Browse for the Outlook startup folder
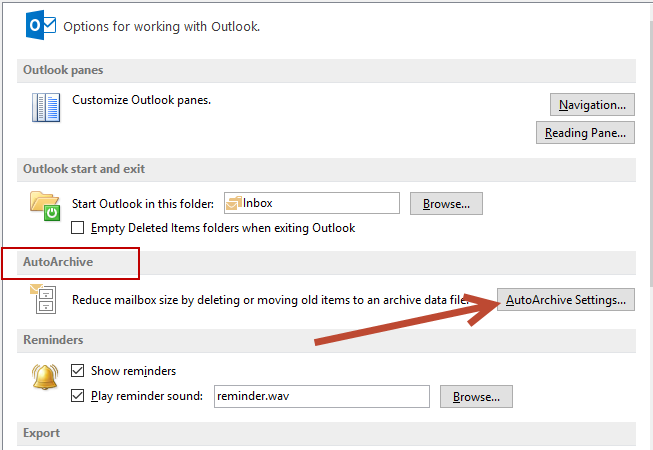653x450 pixels. (446, 204)
